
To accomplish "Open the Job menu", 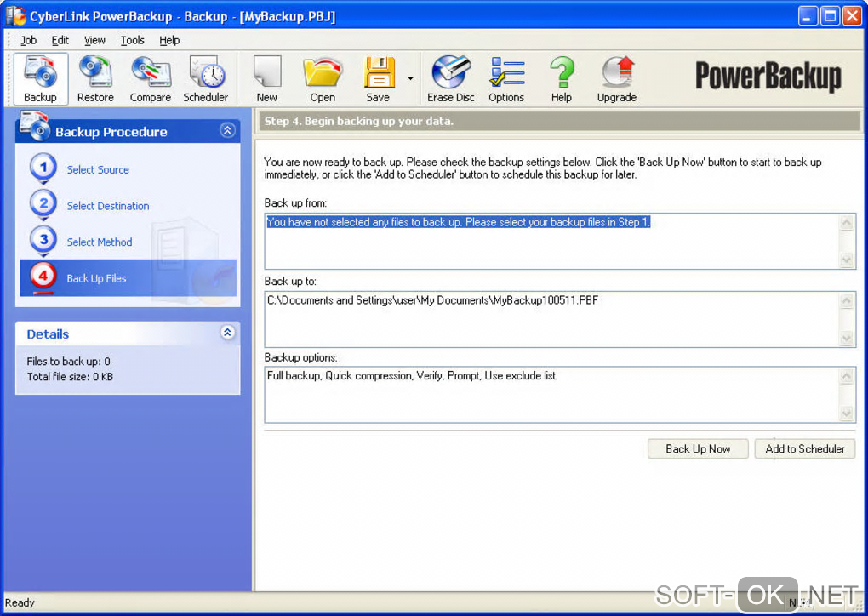I will pos(28,40).
